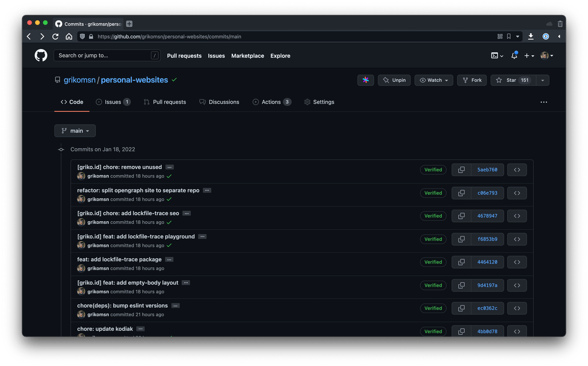This screenshot has height=366, width=588.
Task: Browse repository at commit 4464120
Action: click(517, 262)
